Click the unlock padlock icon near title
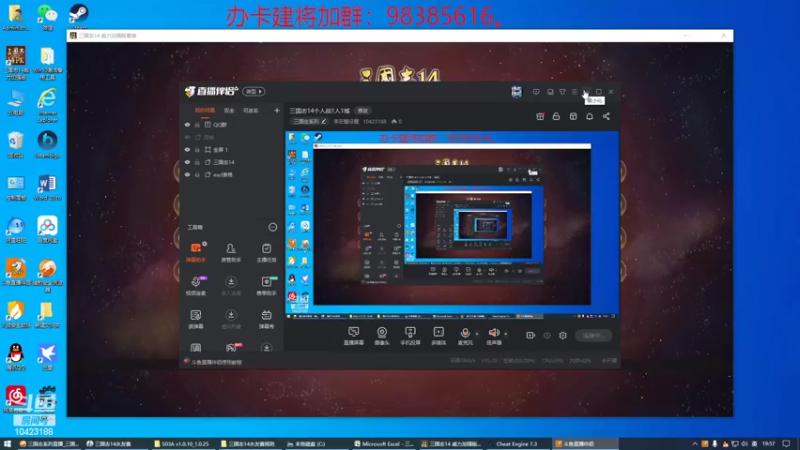The width and height of the screenshot is (800, 450). [556, 116]
